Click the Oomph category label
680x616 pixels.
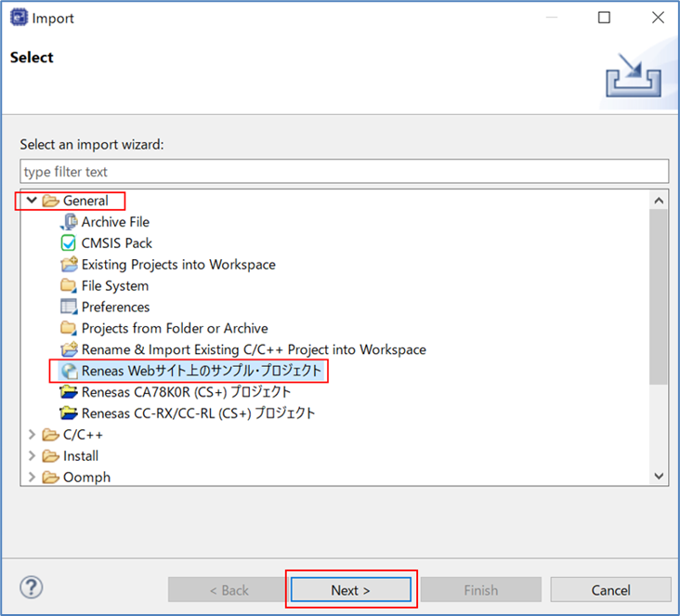click(86, 478)
